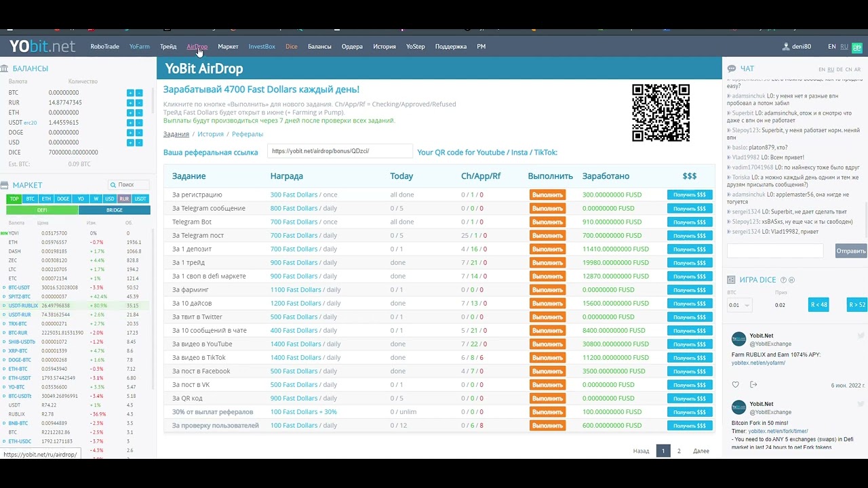Open Балансы in the top menu
The height and width of the screenshot is (488, 868).
pyautogui.click(x=319, y=47)
